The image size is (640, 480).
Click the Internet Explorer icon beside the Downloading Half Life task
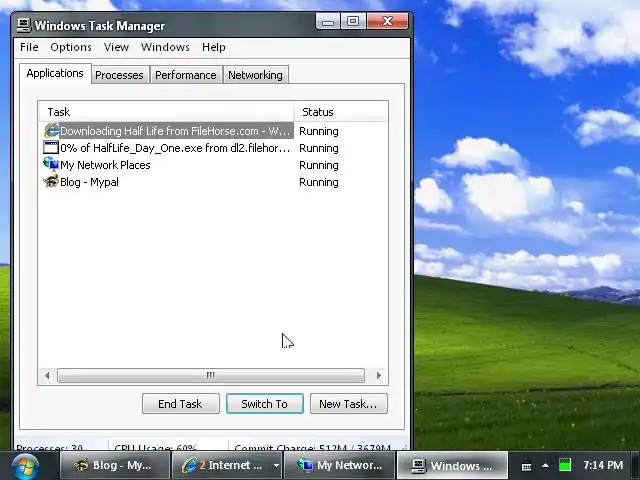[x=51, y=131]
